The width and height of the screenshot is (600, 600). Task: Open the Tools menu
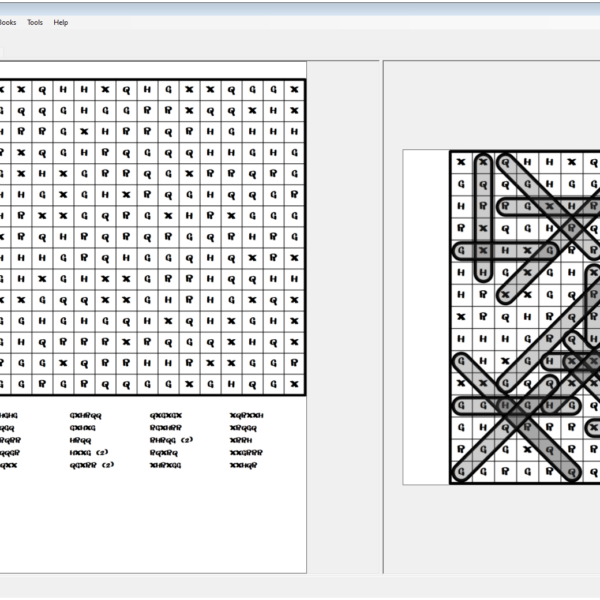point(35,22)
